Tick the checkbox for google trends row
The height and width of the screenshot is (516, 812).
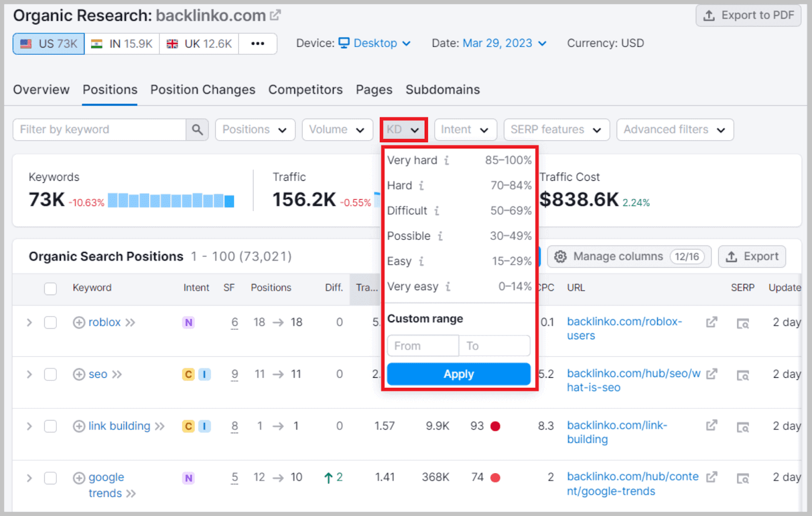tap(50, 478)
